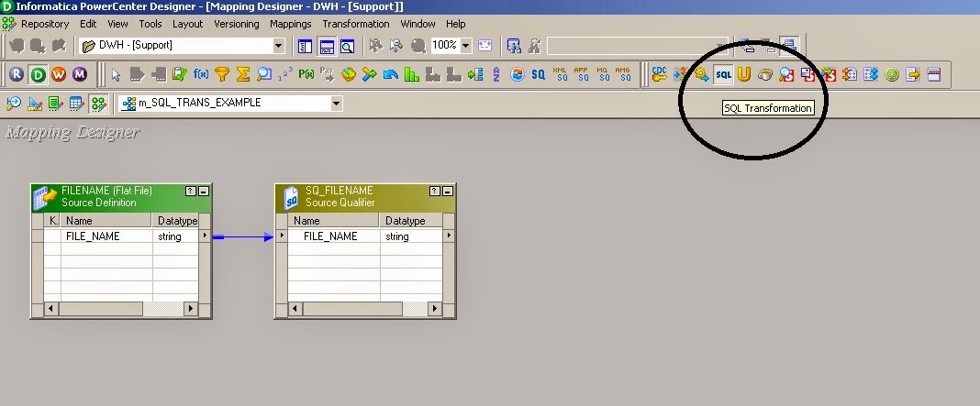Open the Edit menu
The image size is (980, 406).
coord(88,24)
